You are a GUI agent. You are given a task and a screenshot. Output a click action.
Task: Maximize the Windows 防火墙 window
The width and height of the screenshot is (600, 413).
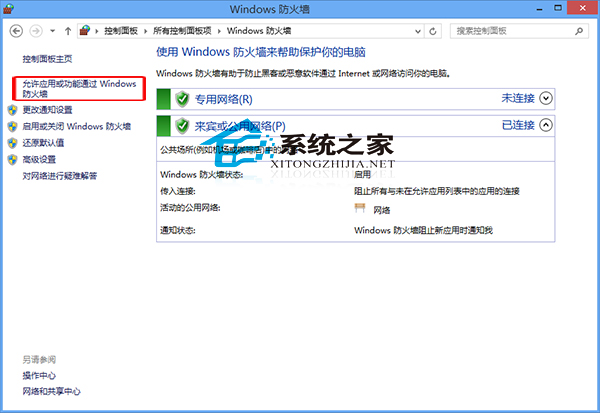(x=558, y=8)
